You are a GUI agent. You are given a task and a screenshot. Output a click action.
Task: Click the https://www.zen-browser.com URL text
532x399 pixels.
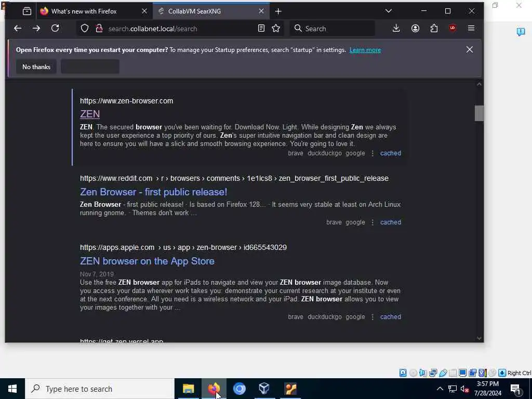[x=127, y=101]
